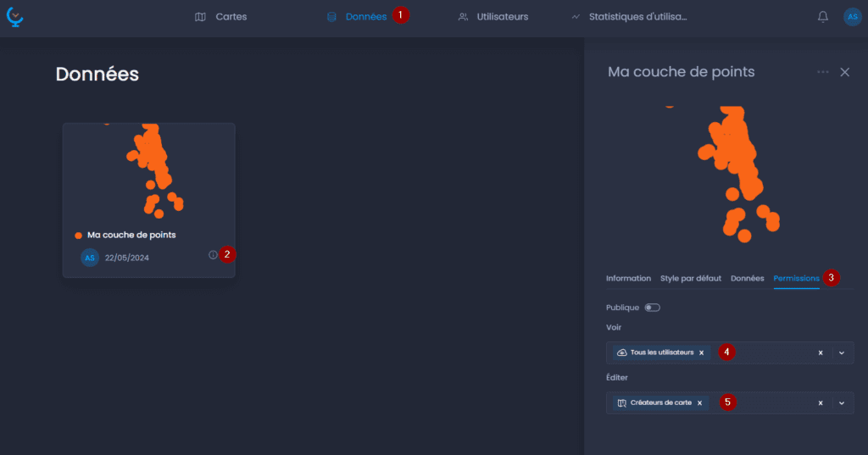Remove the Tous les utilisateurs tag

(x=701, y=352)
